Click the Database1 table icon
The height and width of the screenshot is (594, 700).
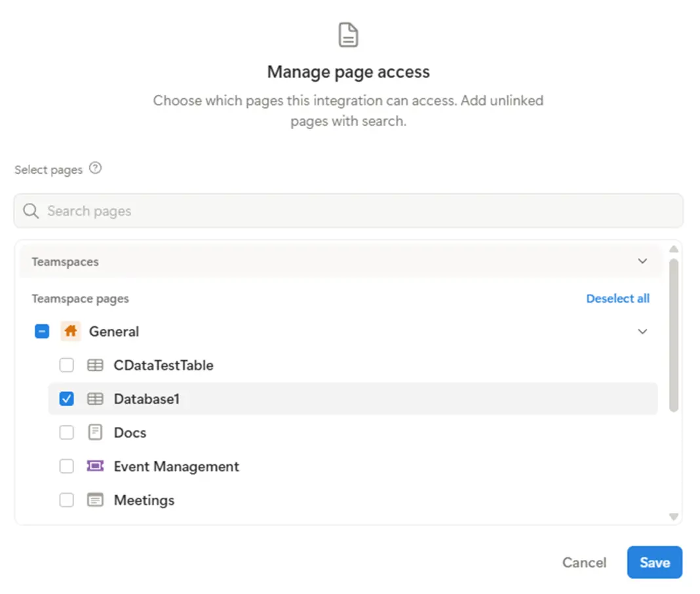(95, 399)
